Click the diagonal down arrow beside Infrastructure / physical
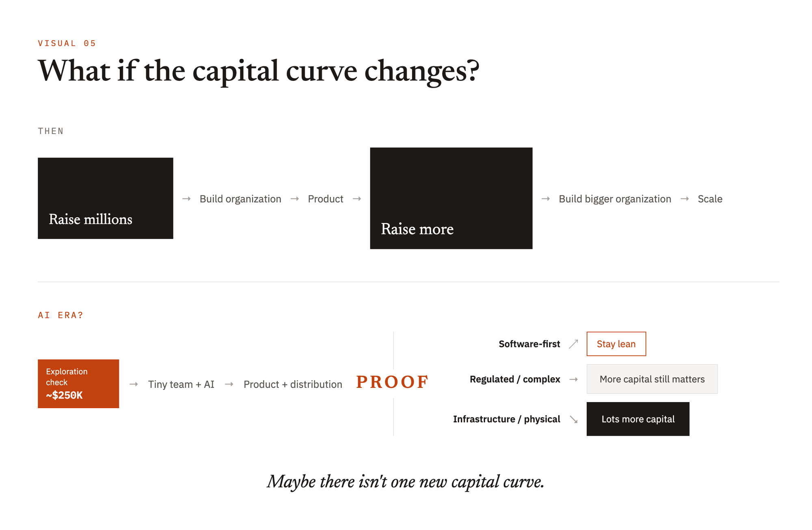The height and width of the screenshot is (530, 812). pos(573,419)
